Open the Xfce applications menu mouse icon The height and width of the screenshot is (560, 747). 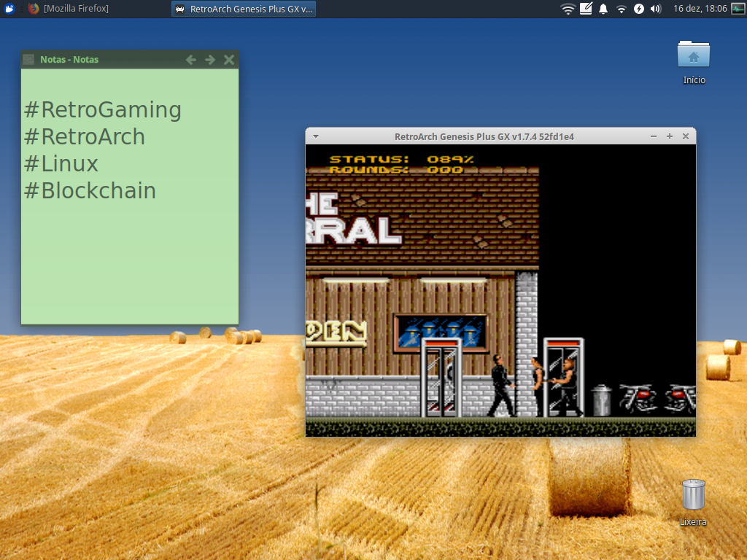coord(9,9)
